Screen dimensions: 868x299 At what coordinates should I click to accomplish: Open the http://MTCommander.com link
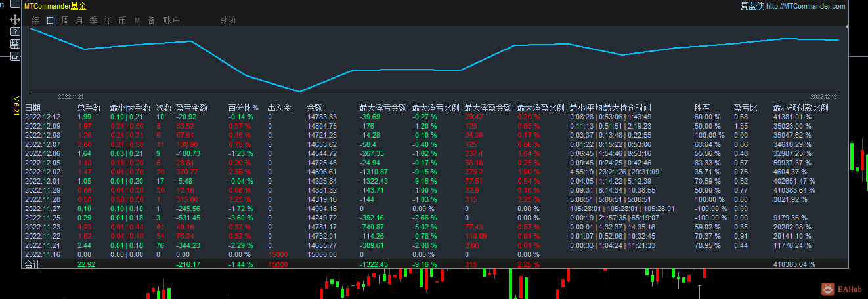pyautogui.click(x=806, y=6)
